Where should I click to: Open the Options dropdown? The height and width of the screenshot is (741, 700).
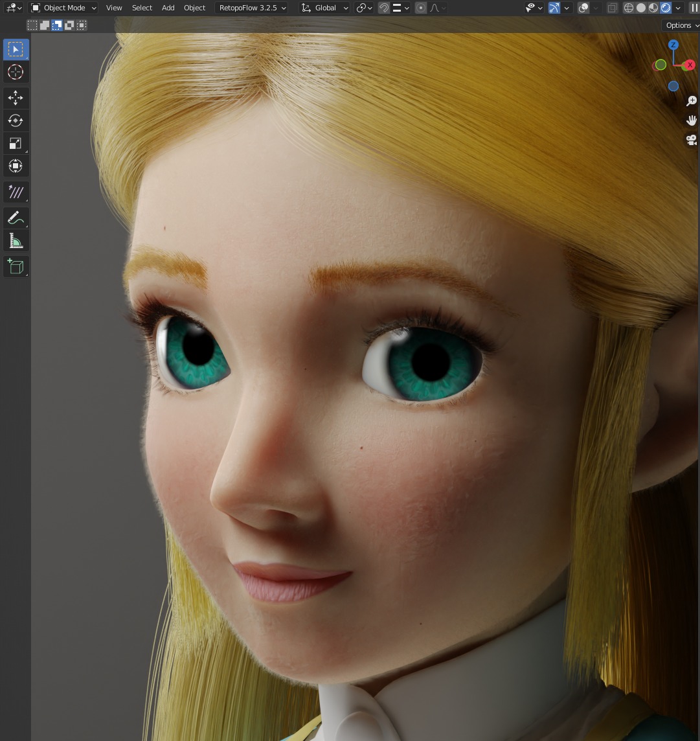click(682, 25)
